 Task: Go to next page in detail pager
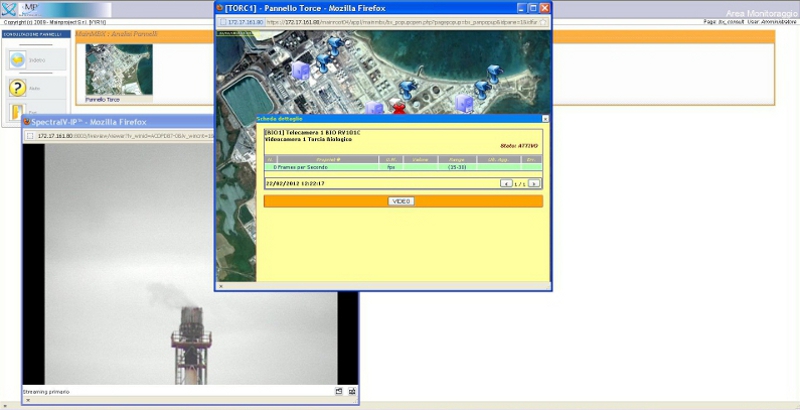533,184
